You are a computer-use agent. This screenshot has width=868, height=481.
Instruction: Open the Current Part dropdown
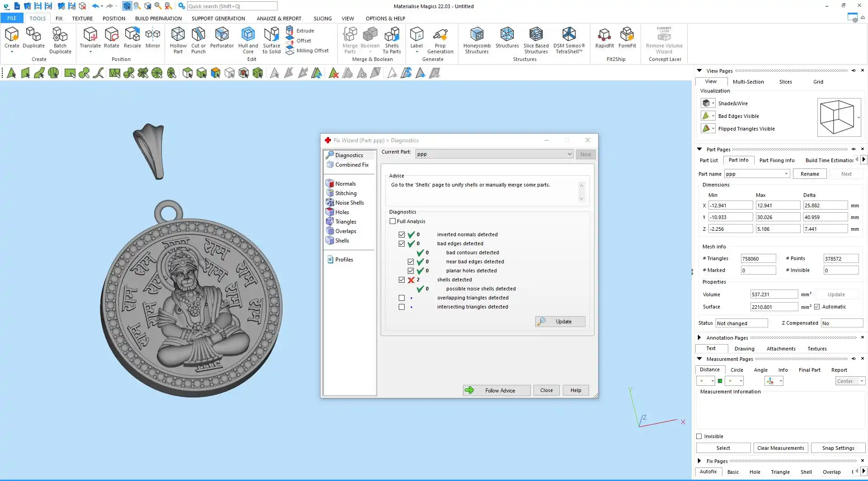[x=569, y=154]
